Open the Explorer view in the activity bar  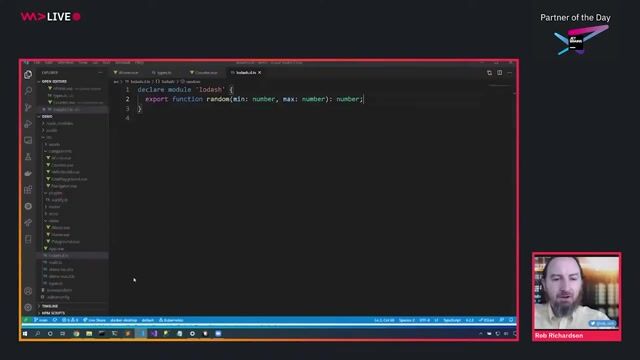pos(28,74)
